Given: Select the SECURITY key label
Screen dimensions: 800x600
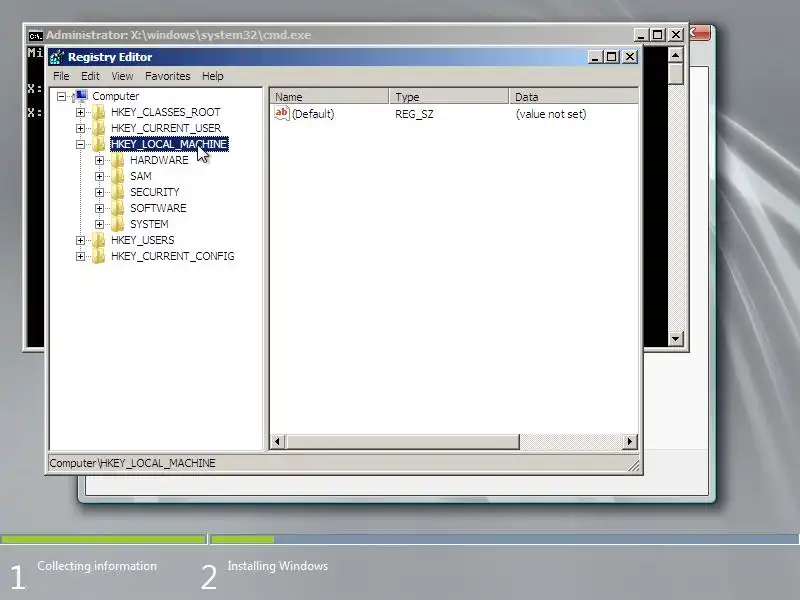Looking at the screenshot, I should pos(155,192).
